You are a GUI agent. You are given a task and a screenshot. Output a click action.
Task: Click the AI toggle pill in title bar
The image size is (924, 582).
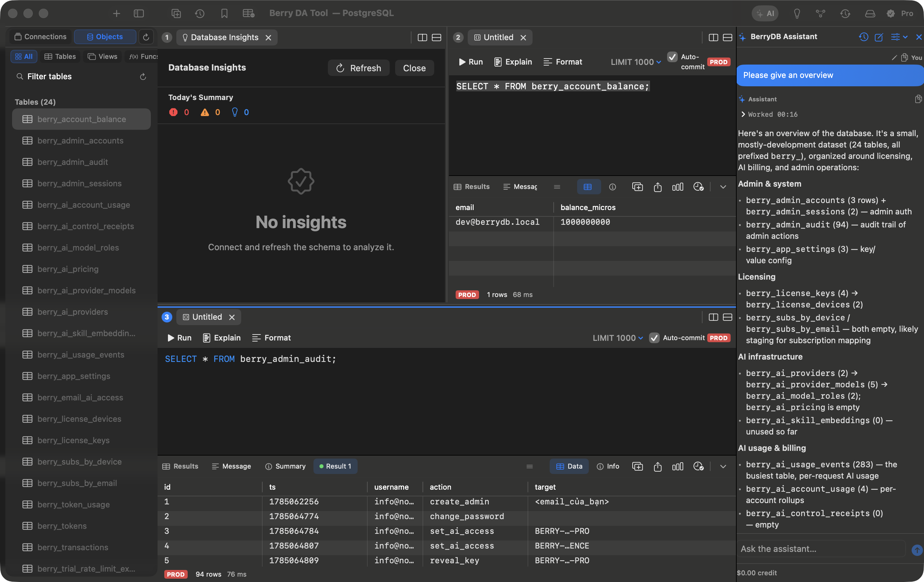[765, 13]
